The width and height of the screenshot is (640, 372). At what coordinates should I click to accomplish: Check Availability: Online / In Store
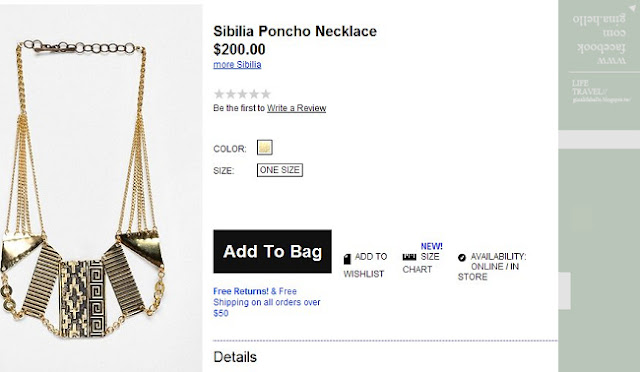coord(492,267)
